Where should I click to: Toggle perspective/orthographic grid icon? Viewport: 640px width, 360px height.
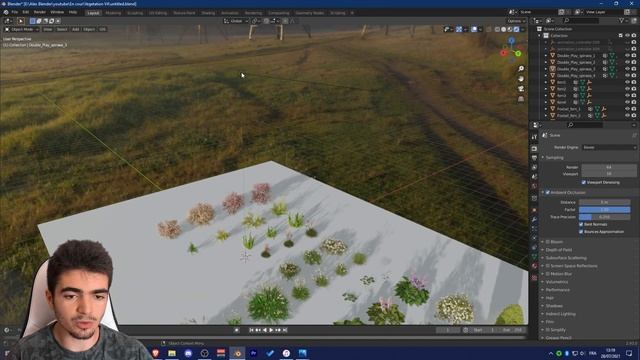[521, 99]
